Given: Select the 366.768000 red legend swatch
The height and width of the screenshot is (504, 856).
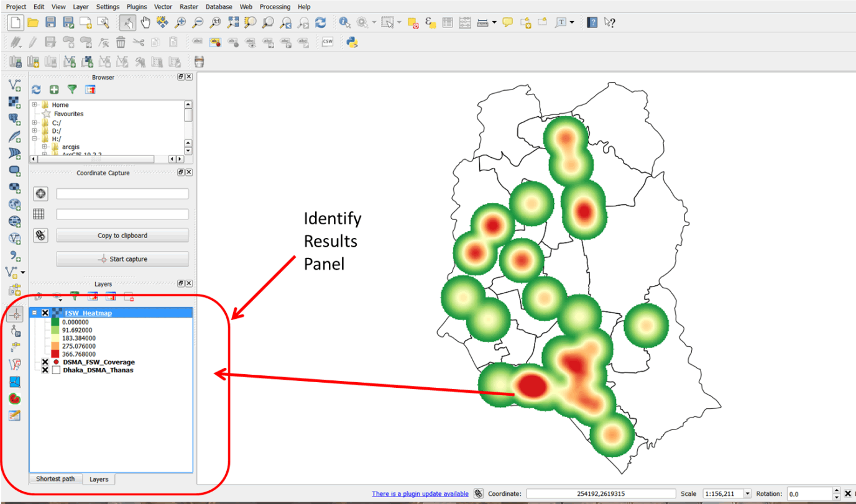Looking at the screenshot, I should pyautogui.click(x=55, y=354).
